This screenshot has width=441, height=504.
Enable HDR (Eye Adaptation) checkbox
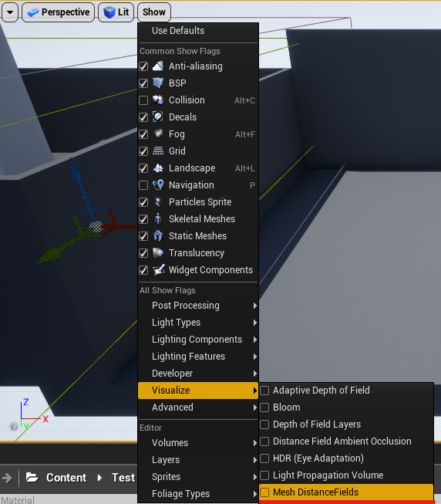coord(264,458)
